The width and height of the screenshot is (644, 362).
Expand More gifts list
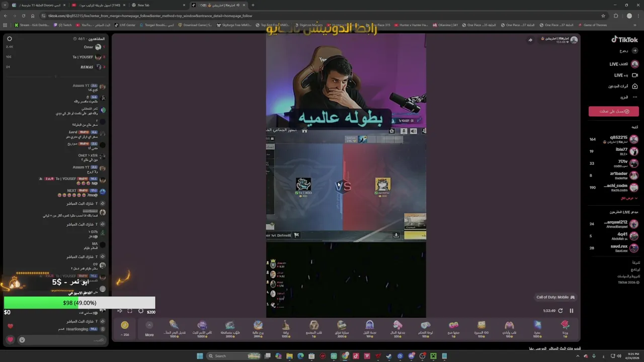pos(149,328)
